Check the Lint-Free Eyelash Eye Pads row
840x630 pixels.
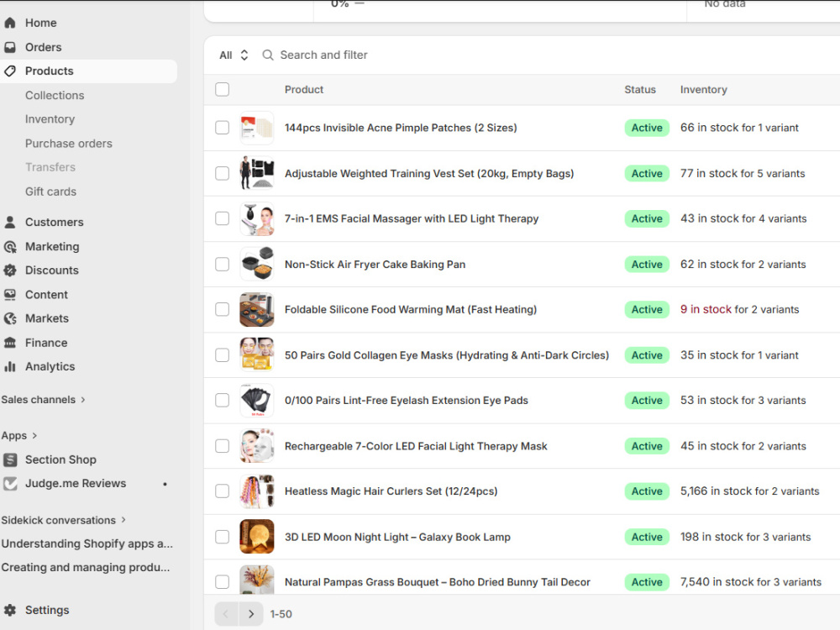(x=223, y=400)
